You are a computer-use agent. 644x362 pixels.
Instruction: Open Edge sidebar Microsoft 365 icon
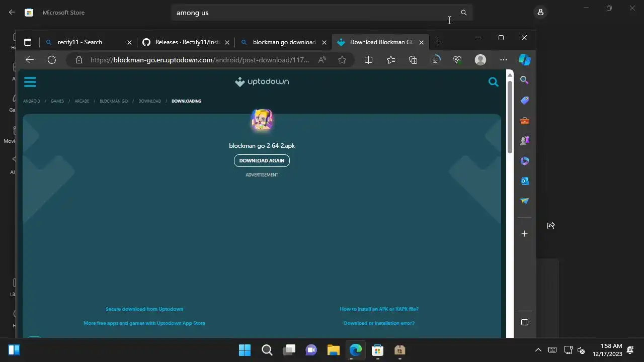coord(524,161)
